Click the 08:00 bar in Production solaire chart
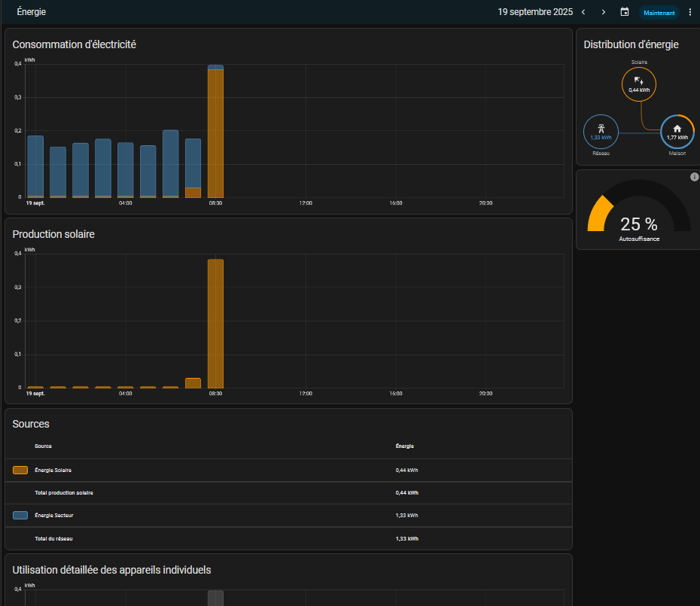The width and height of the screenshot is (700, 606). 215,324
